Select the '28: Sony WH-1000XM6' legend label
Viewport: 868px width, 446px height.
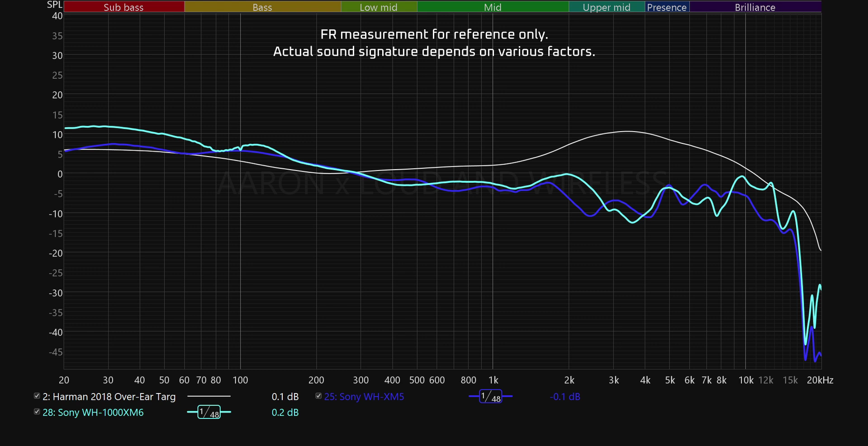[x=93, y=413]
